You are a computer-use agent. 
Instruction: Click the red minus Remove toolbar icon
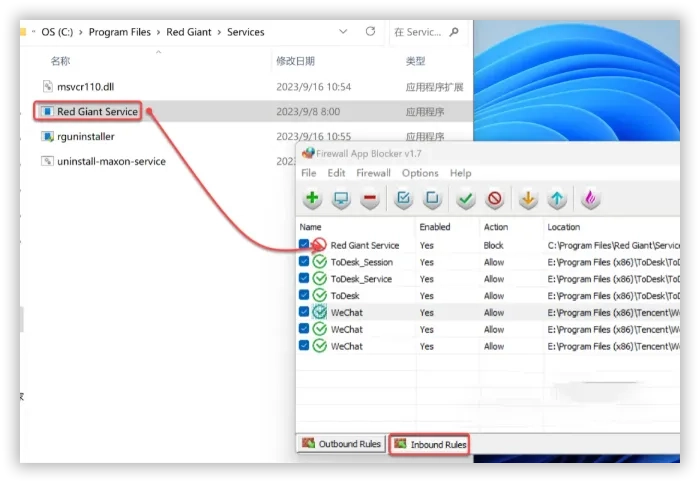370,198
